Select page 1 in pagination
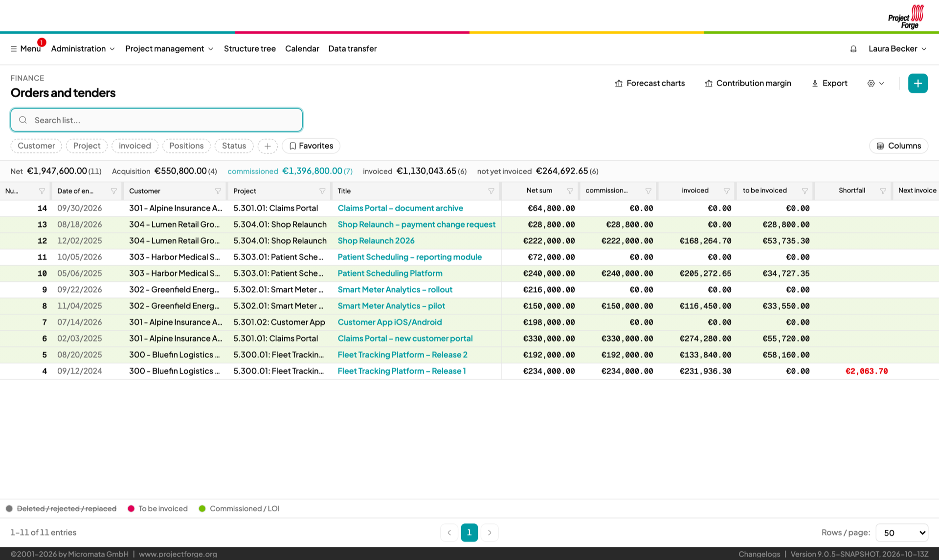Screen dimensions: 939x560 point(469,533)
